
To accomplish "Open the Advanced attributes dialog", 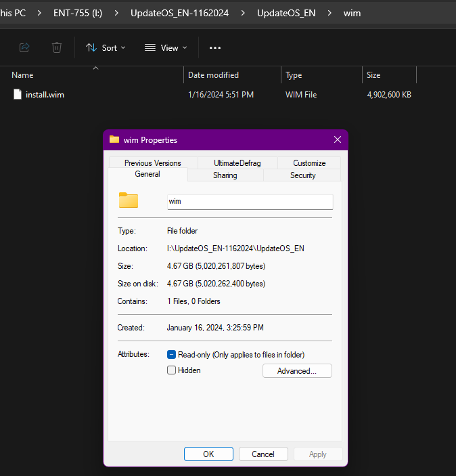I will point(297,370).
